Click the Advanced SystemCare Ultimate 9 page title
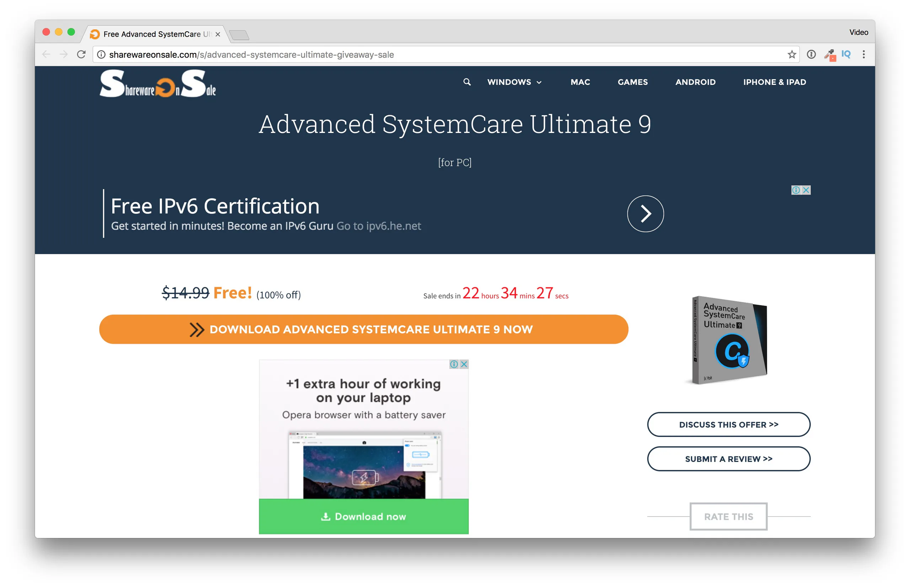Viewport: 910px width, 588px height. 455,124
